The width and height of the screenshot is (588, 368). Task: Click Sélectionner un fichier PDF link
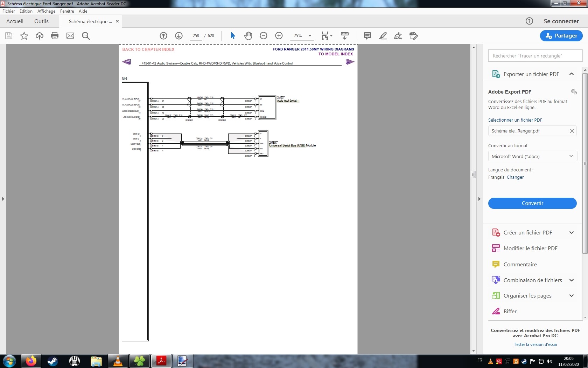(515, 120)
